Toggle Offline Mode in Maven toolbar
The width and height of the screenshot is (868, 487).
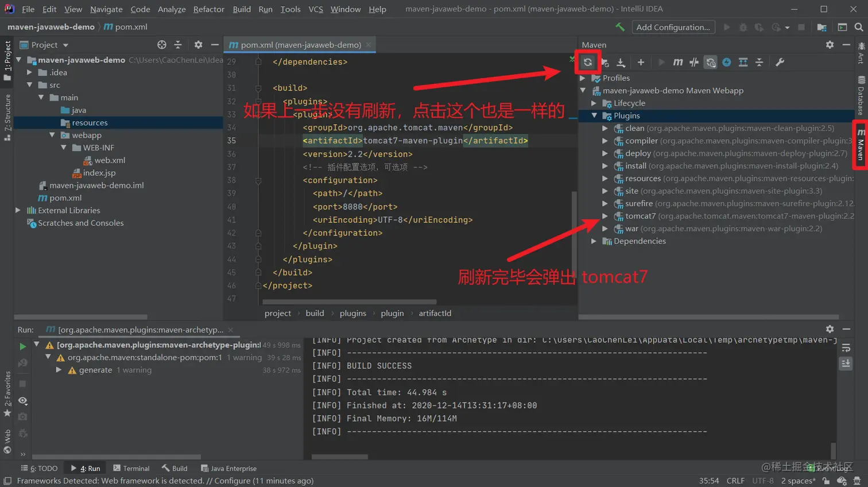point(694,62)
